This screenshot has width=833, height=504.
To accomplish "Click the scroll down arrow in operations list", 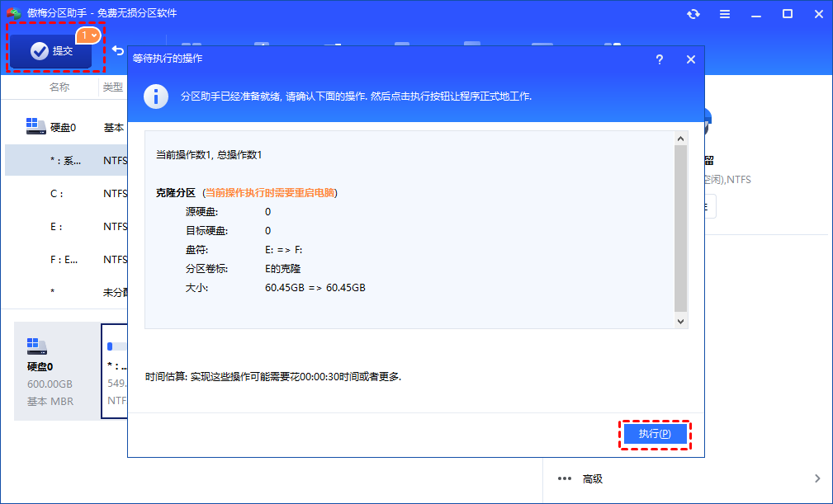I will [680, 321].
